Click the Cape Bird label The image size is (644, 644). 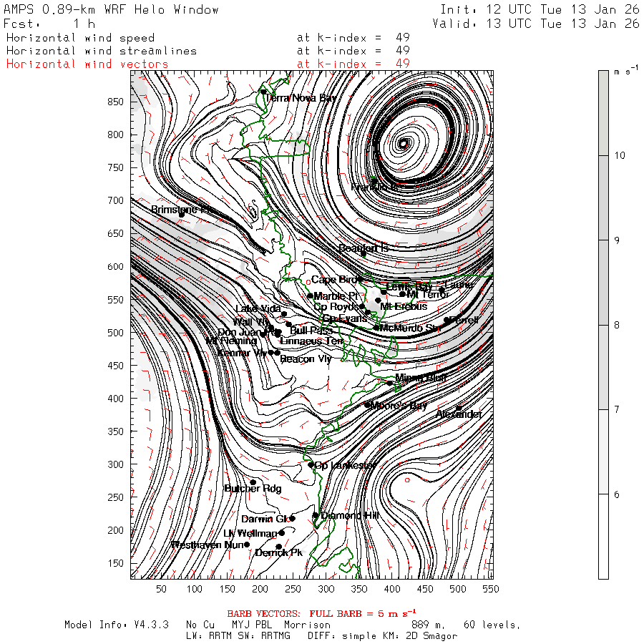[x=334, y=280]
